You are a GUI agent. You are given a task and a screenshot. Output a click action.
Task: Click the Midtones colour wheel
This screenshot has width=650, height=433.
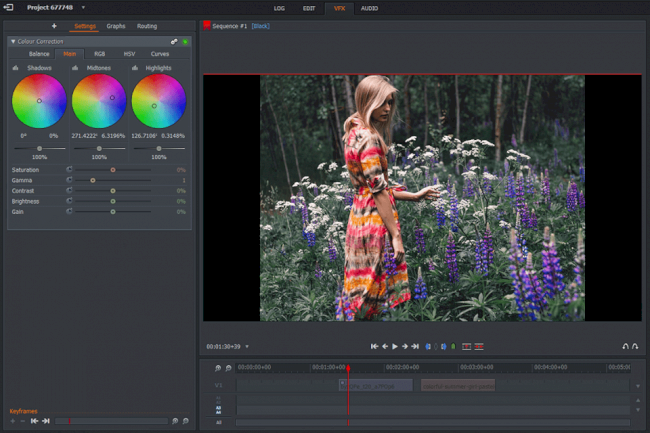[x=99, y=102]
